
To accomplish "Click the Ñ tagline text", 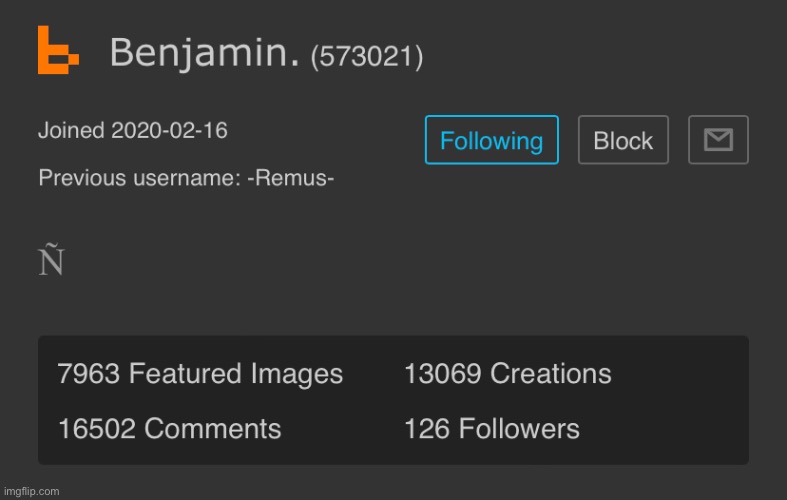I will (x=51, y=259).
